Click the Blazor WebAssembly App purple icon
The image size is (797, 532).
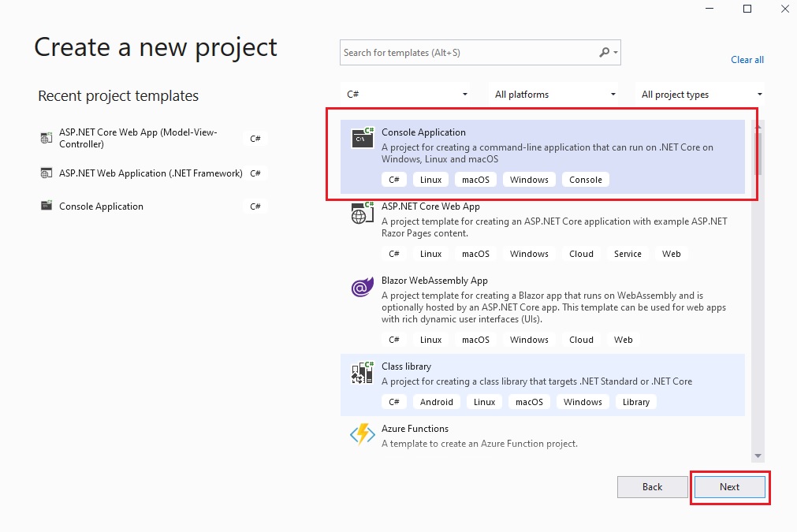[363, 288]
